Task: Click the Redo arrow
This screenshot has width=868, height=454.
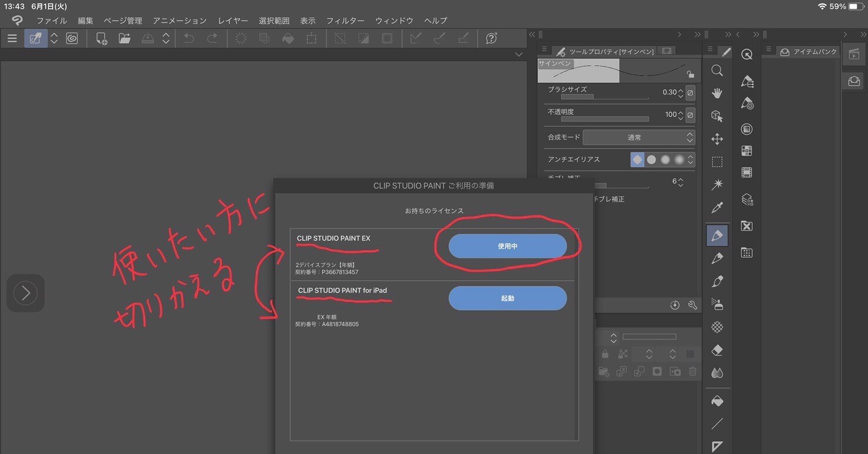Action: pos(212,39)
